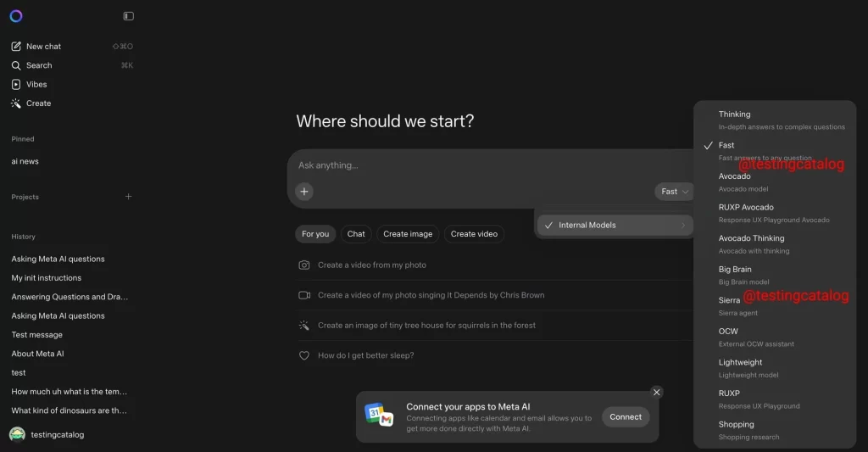Open the Vibes section
Screen dimensions: 868x452
click(x=36, y=85)
